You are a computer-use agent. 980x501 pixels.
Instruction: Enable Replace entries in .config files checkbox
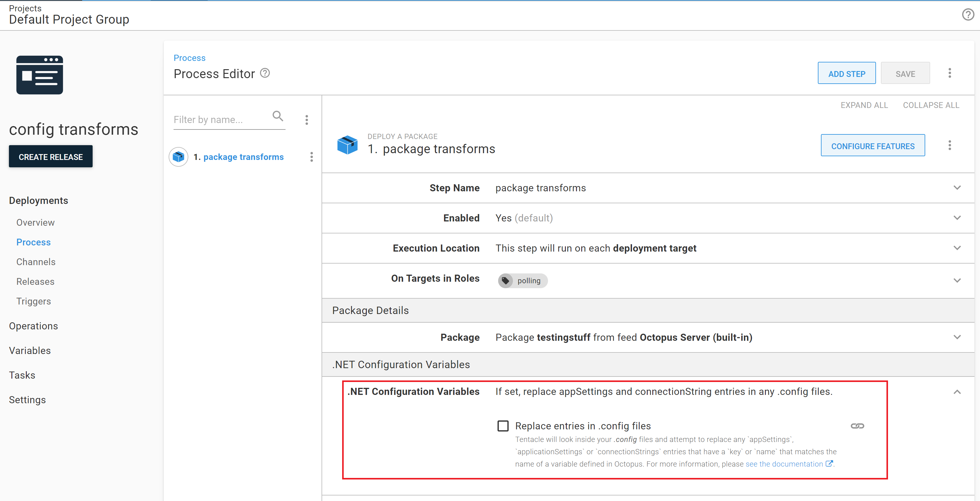[x=503, y=426]
